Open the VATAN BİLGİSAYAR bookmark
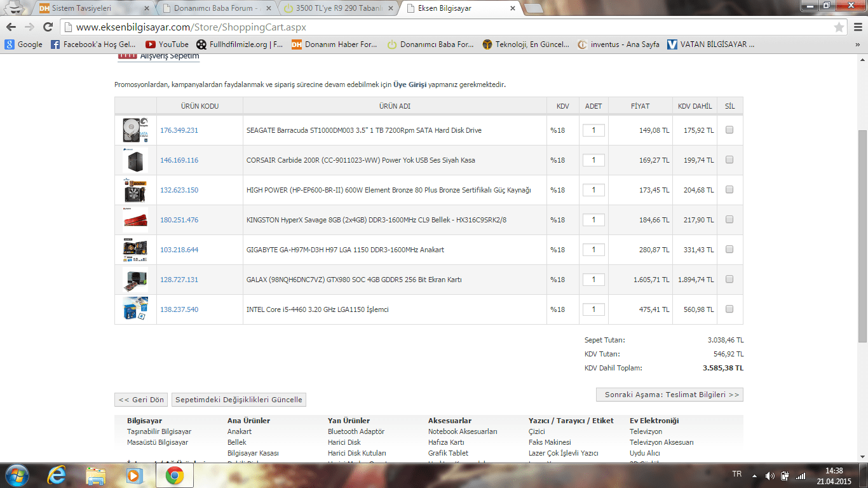 (x=711, y=44)
